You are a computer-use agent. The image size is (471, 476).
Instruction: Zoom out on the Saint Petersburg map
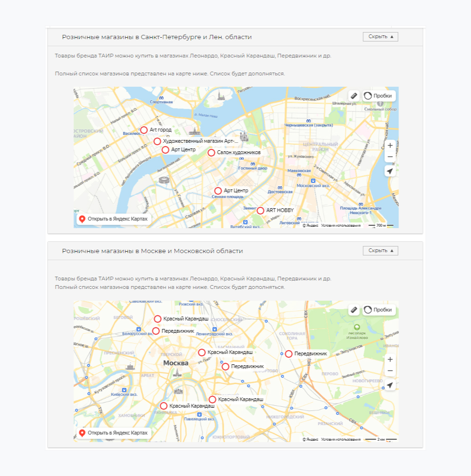point(390,157)
